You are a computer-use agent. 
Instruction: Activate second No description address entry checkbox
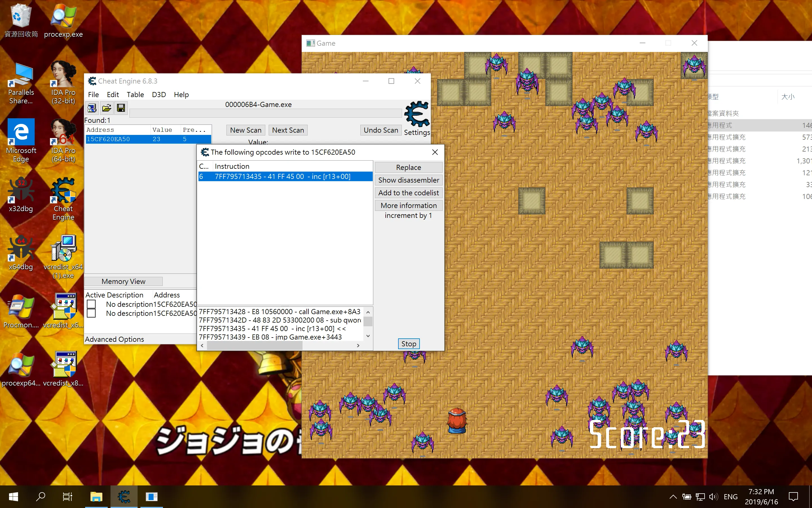point(91,313)
